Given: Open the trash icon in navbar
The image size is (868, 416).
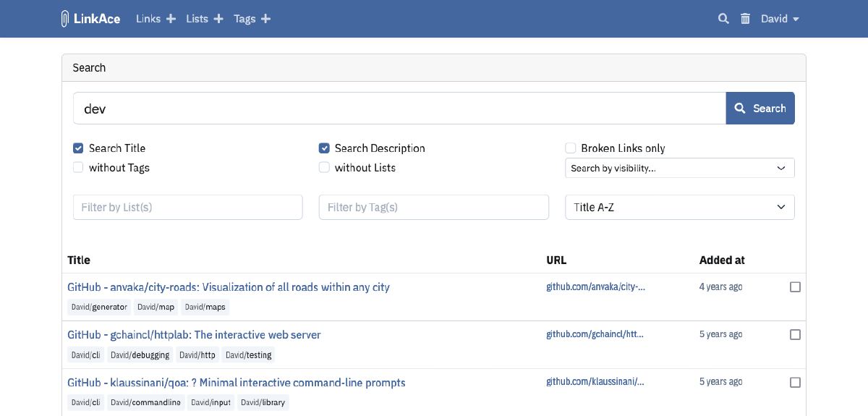Looking at the screenshot, I should (745, 19).
